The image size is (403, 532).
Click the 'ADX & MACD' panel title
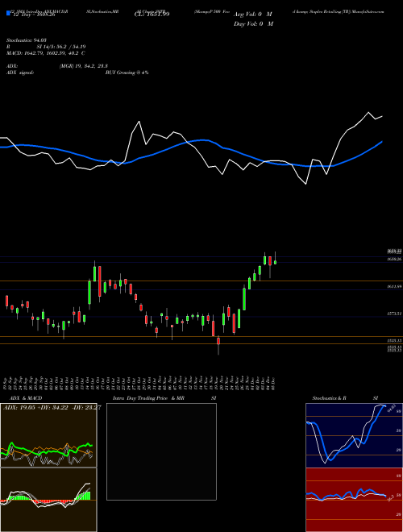tap(26, 398)
